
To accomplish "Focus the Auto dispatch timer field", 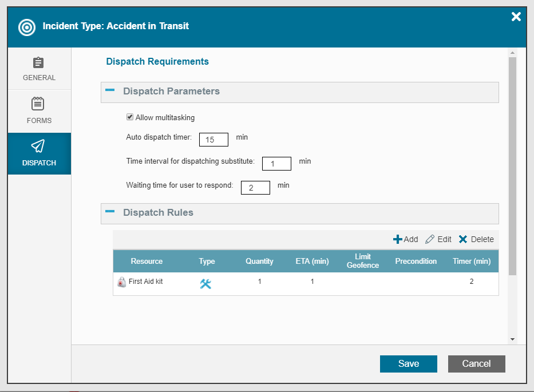I will pyautogui.click(x=213, y=140).
